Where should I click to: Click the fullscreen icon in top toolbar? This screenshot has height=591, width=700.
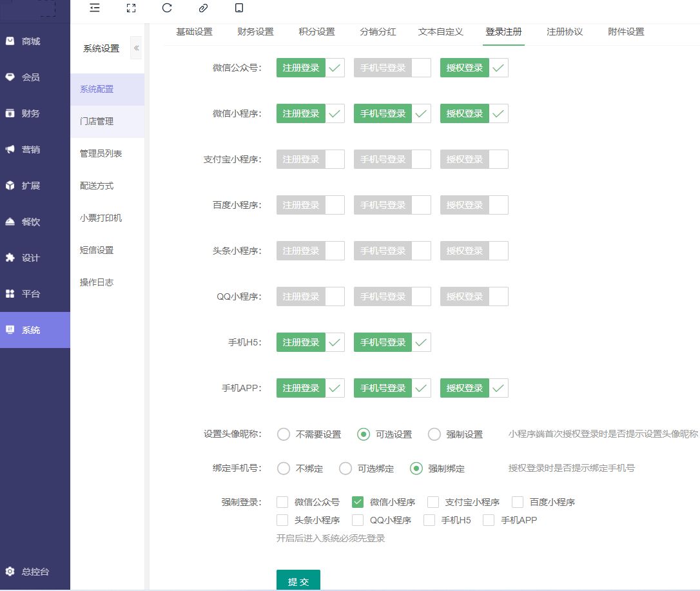pyautogui.click(x=131, y=8)
